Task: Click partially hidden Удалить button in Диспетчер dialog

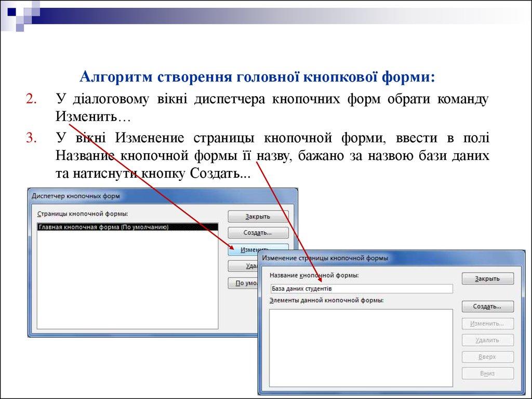Action: click(x=243, y=266)
